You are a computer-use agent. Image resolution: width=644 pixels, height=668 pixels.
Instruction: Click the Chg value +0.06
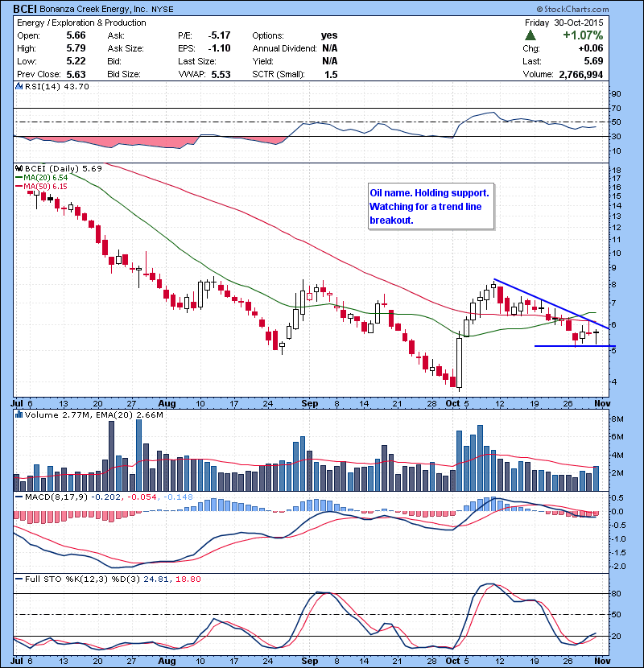[x=591, y=48]
